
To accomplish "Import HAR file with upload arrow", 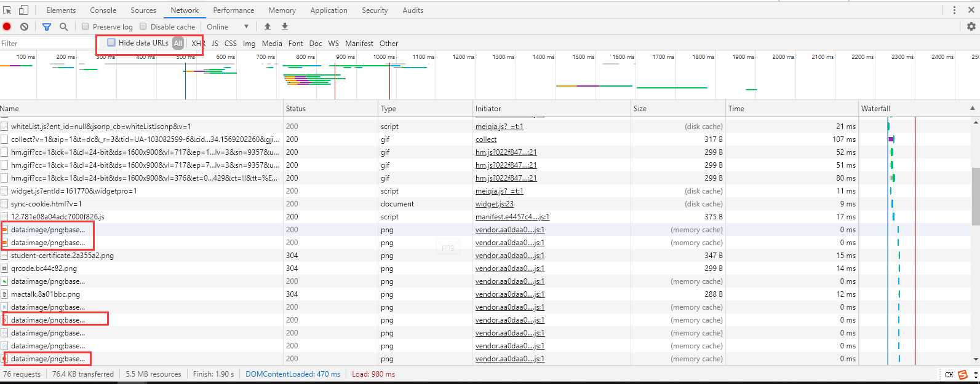I will coord(268,26).
